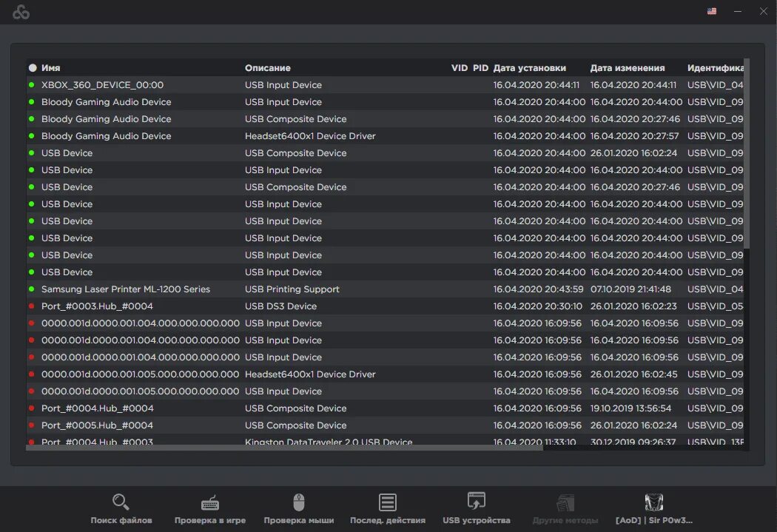Click Идентифика column header

coord(715,68)
